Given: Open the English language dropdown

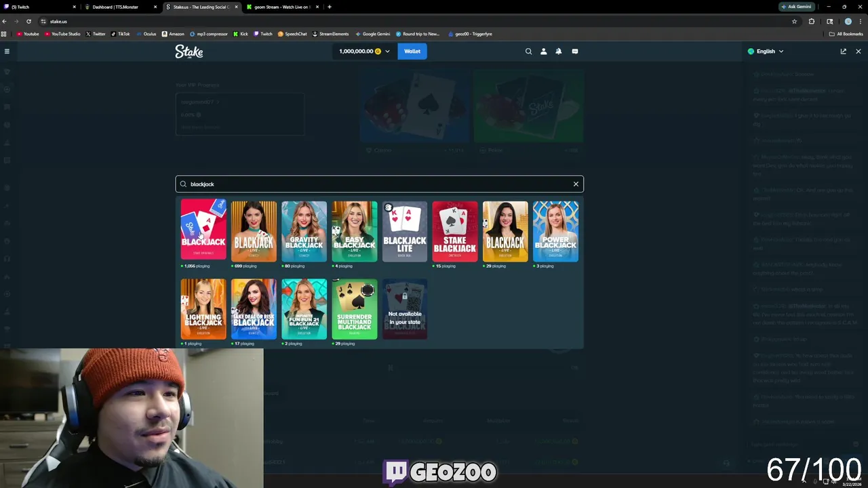Looking at the screenshot, I should point(766,52).
